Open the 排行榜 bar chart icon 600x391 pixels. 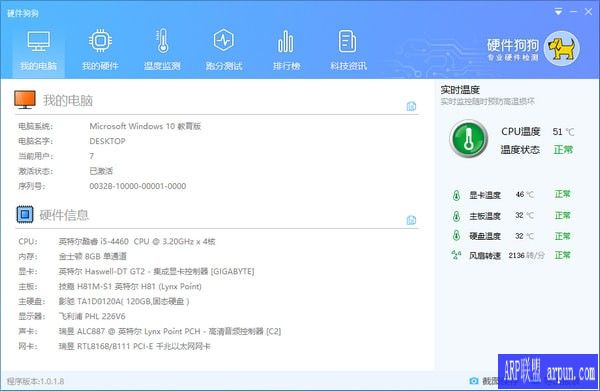point(286,41)
